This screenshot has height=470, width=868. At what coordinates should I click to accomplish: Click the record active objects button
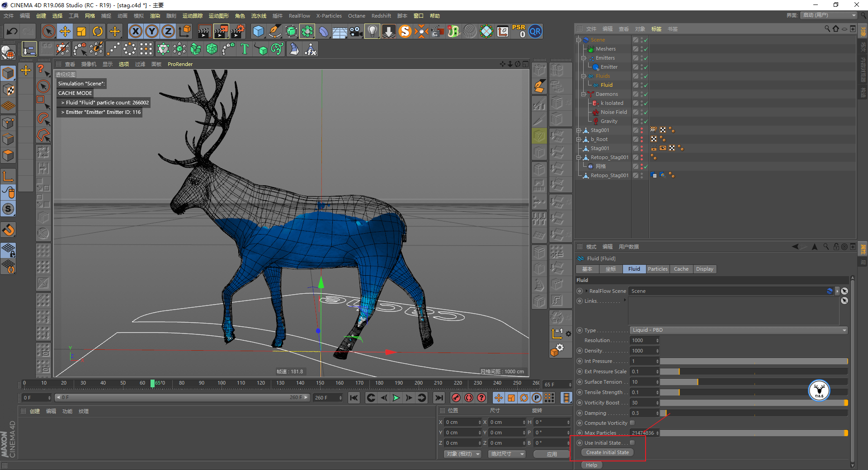456,398
